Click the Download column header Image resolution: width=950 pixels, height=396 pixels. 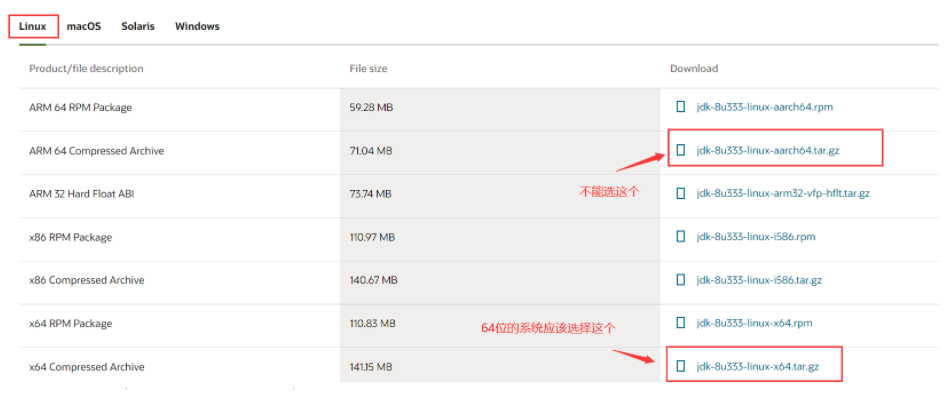coord(694,68)
